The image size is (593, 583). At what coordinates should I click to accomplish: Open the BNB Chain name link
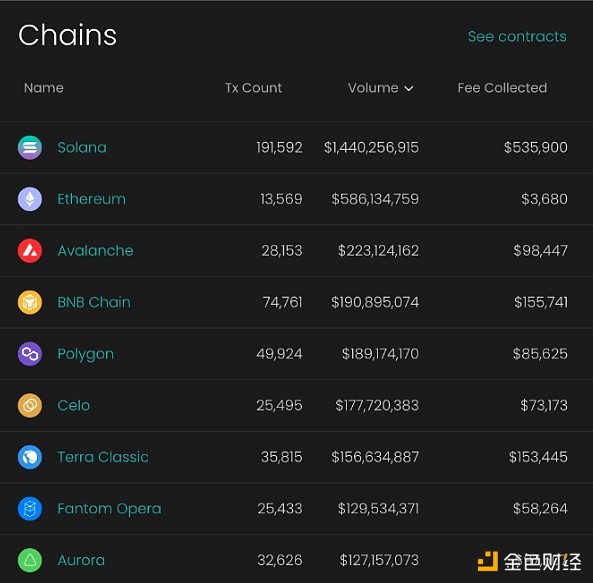pos(94,302)
